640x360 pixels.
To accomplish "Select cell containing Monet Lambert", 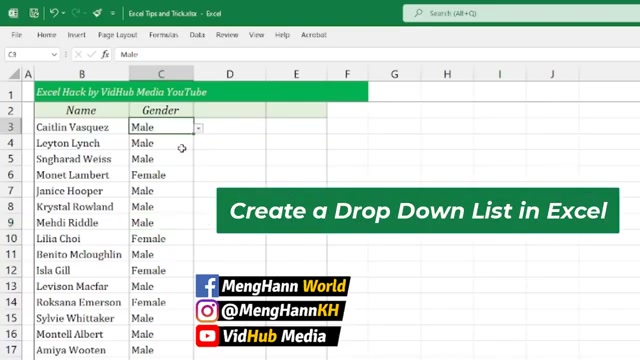I will tap(82, 175).
